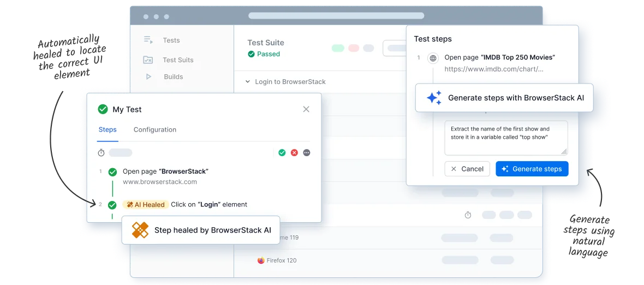Open the imdb.com chart URL
This screenshot has width=644, height=285.
(x=494, y=69)
